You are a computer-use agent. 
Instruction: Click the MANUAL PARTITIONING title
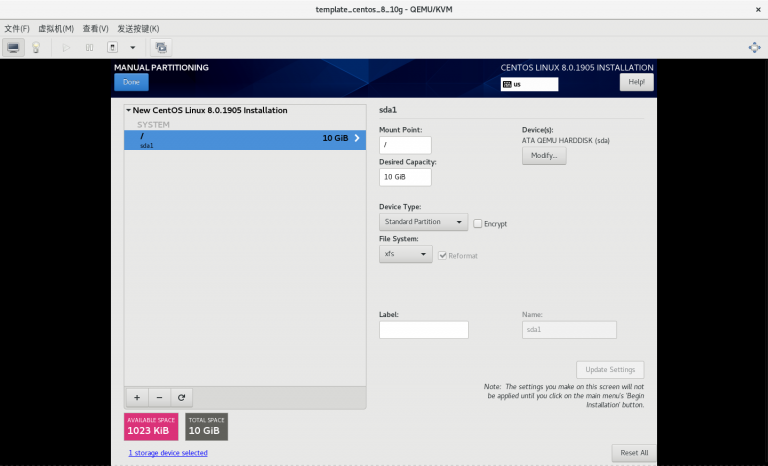coord(161,67)
